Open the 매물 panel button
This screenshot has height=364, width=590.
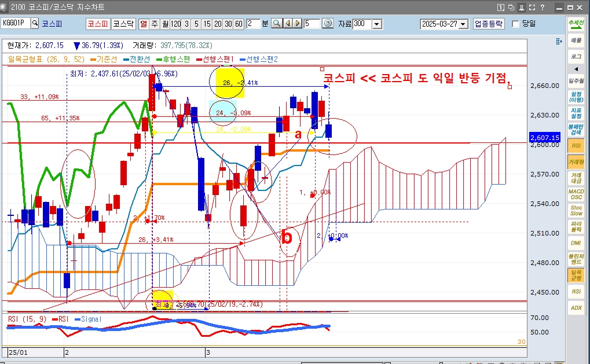click(576, 41)
